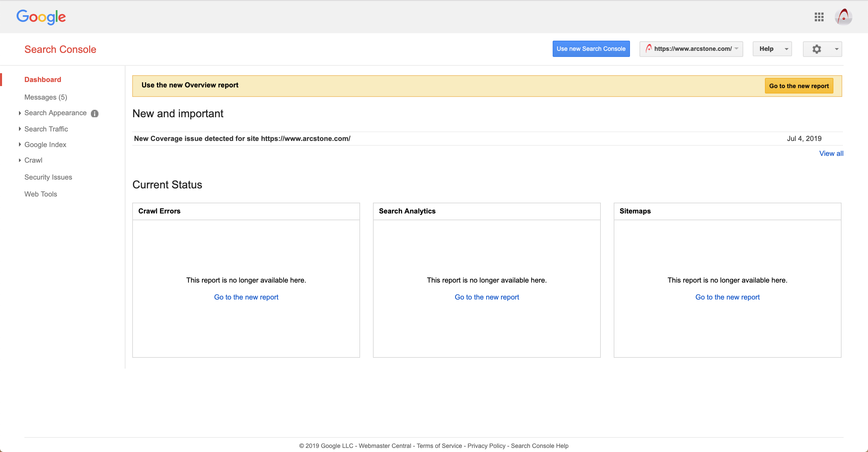Expand the Google Index section
The height and width of the screenshot is (452, 868).
pos(45,145)
